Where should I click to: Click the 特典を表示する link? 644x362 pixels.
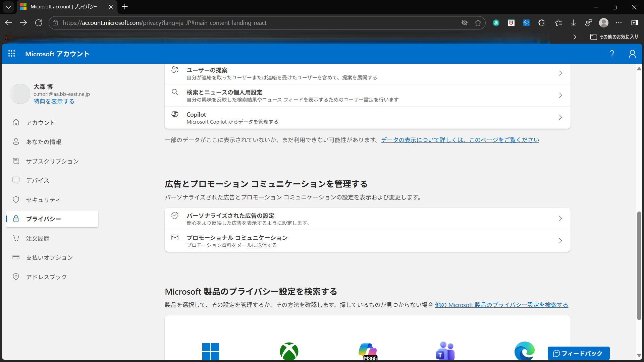(54, 101)
